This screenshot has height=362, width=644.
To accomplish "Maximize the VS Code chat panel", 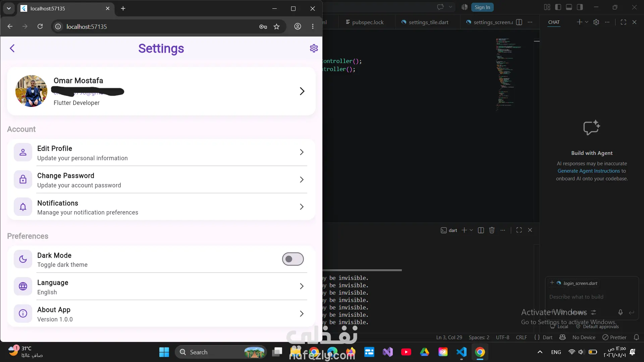I will [x=624, y=22].
